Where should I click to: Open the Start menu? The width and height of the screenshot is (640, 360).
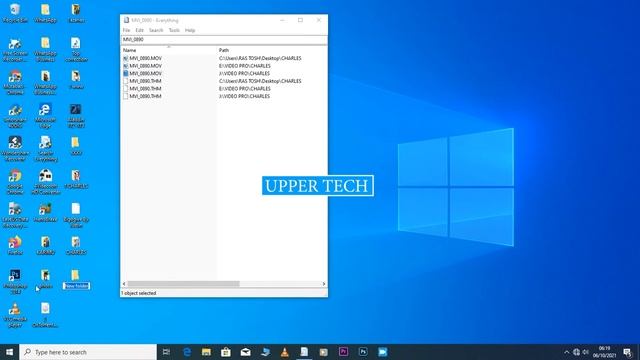pyautogui.click(x=9, y=352)
